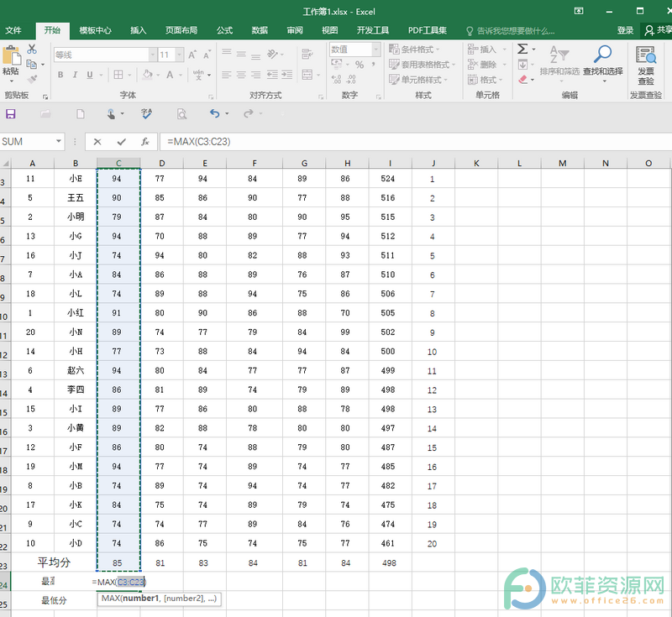This screenshot has width=672, height=617.
Task: Toggle Bottom Align vertical alignment
Action: 256,55
